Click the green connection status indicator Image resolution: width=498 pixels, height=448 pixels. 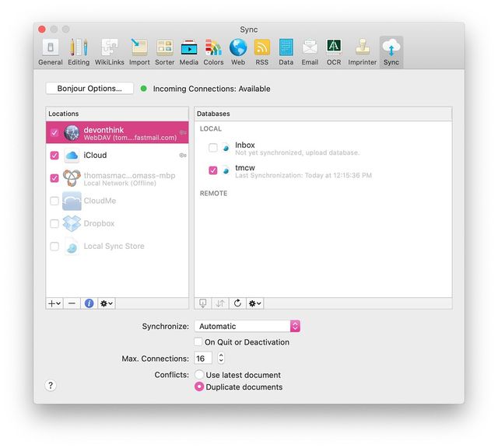(143, 89)
